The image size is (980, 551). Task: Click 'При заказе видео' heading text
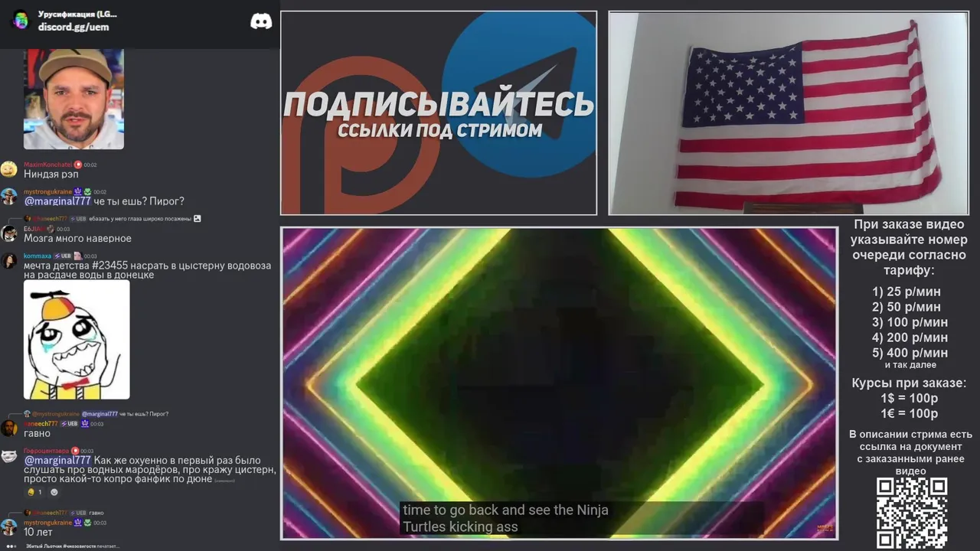coord(909,225)
